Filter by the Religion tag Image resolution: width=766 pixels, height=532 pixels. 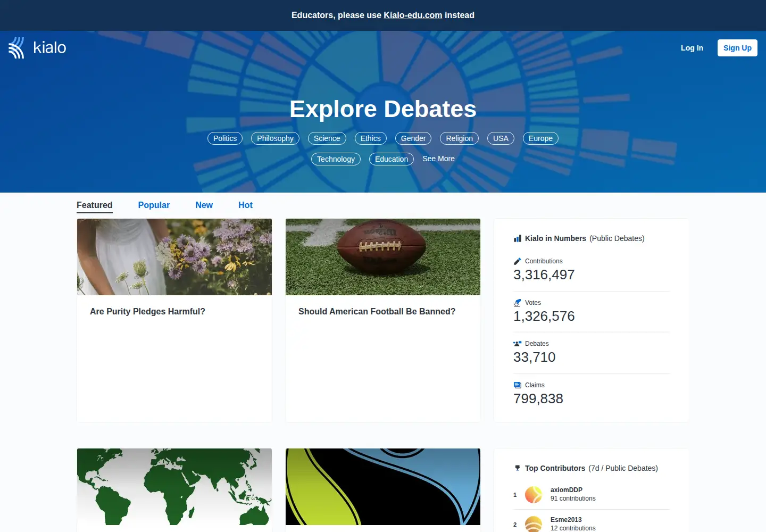point(460,138)
